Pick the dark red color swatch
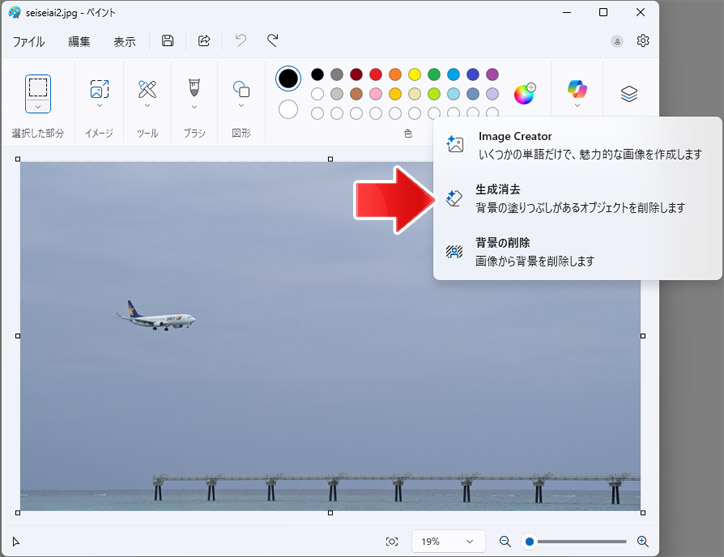The width and height of the screenshot is (724, 557). (x=356, y=74)
